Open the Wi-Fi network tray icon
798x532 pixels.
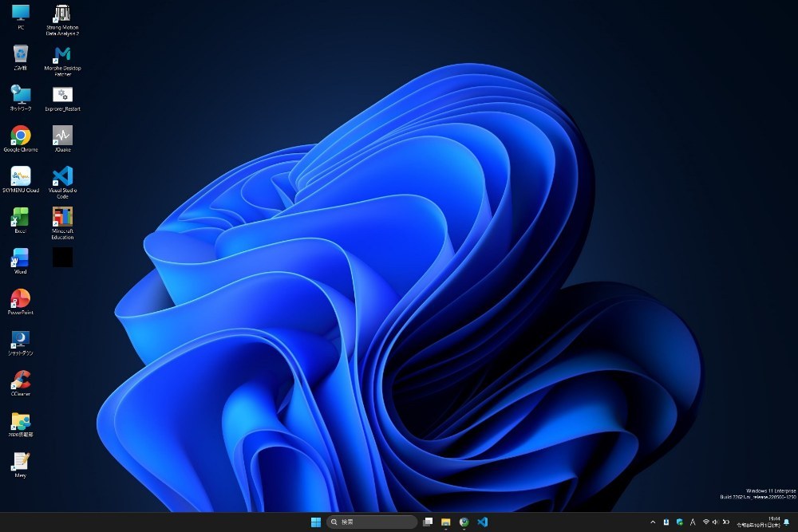(x=706, y=522)
